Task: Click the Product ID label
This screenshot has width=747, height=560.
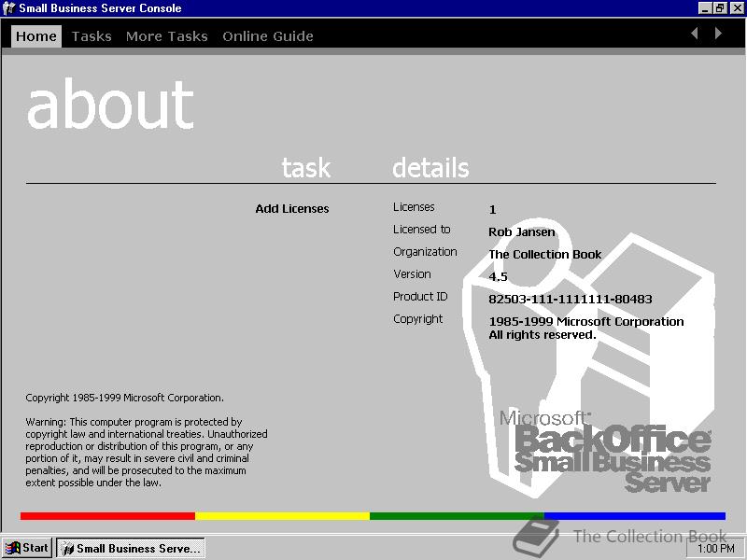Action: coord(420,297)
